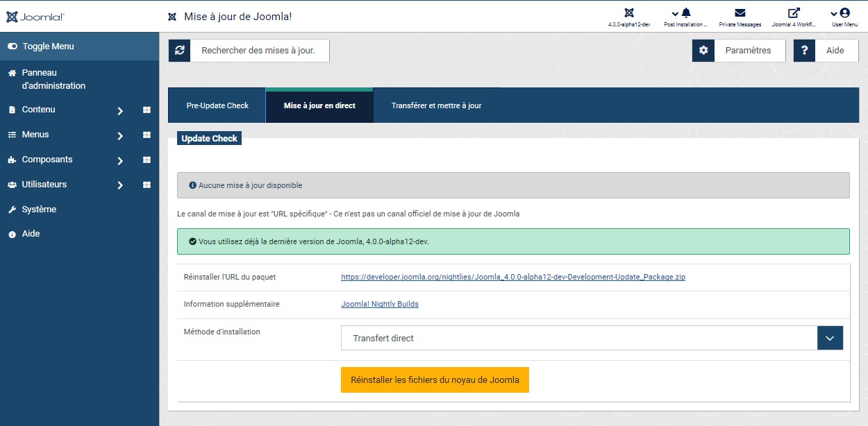868x426 pixels.
Task: Open the Système sidebar item
Action: [39, 210]
